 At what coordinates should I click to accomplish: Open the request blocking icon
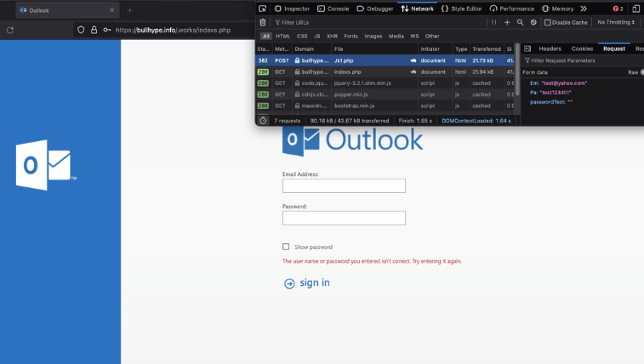pyautogui.click(x=533, y=22)
